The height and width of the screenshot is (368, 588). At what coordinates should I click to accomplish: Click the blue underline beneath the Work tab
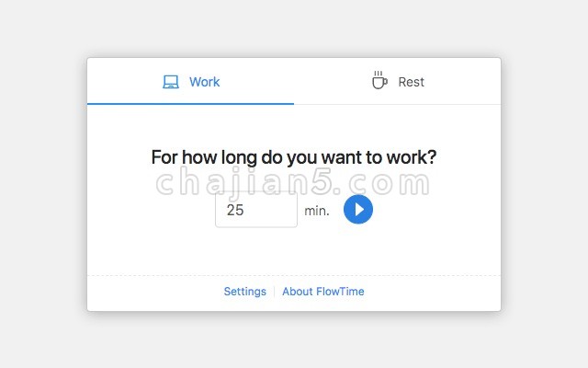coord(190,104)
